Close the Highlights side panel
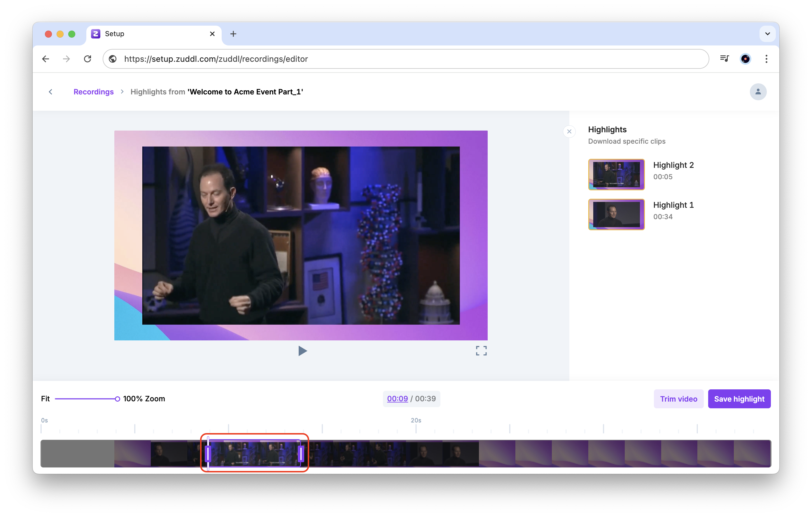Image resolution: width=812 pixels, height=517 pixels. pyautogui.click(x=569, y=131)
